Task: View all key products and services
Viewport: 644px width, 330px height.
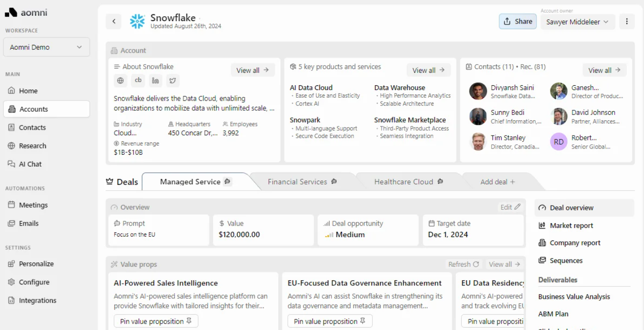Action: 429,70
